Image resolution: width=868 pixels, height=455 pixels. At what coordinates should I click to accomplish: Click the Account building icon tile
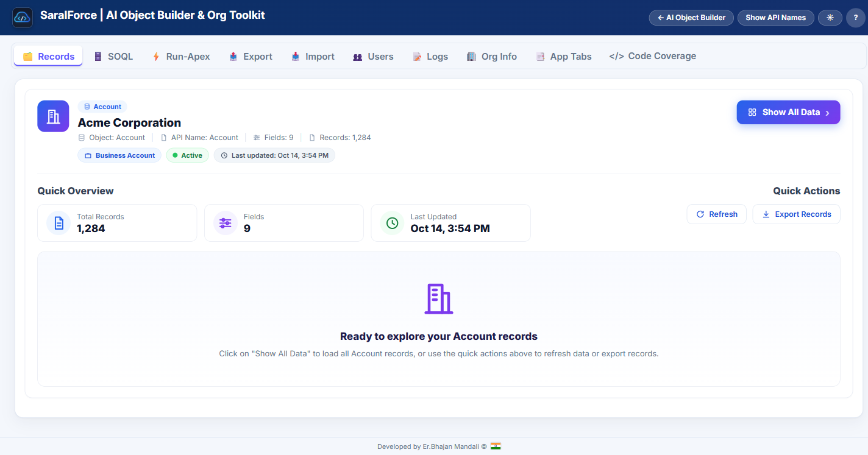point(53,116)
